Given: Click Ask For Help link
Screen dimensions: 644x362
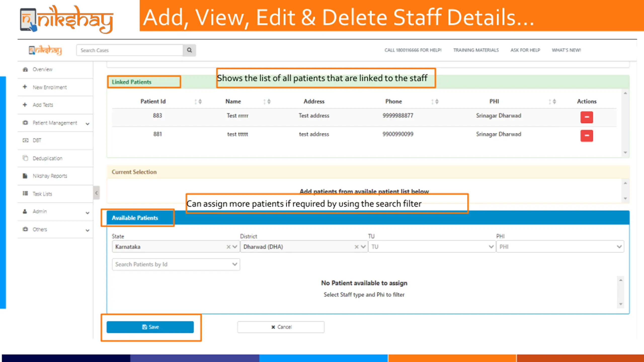Looking at the screenshot, I should coord(525,50).
